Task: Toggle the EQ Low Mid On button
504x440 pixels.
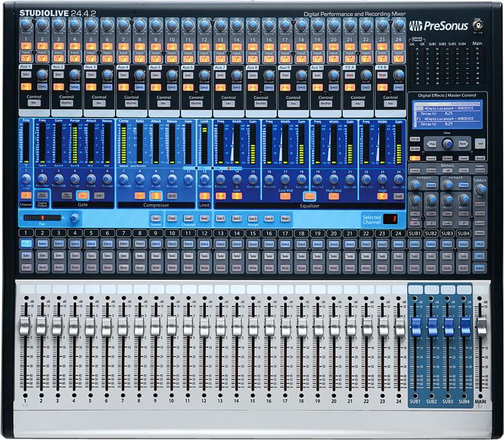Action: coord(285,196)
